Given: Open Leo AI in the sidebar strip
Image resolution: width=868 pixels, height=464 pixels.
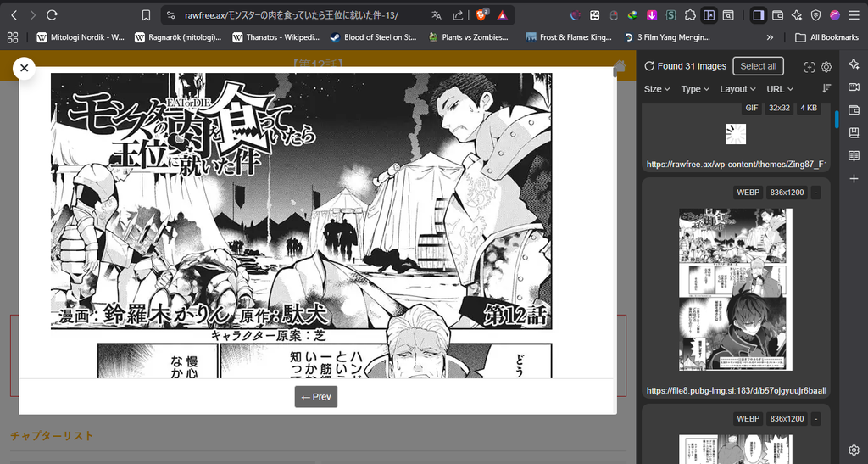Looking at the screenshot, I should point(854,64).
